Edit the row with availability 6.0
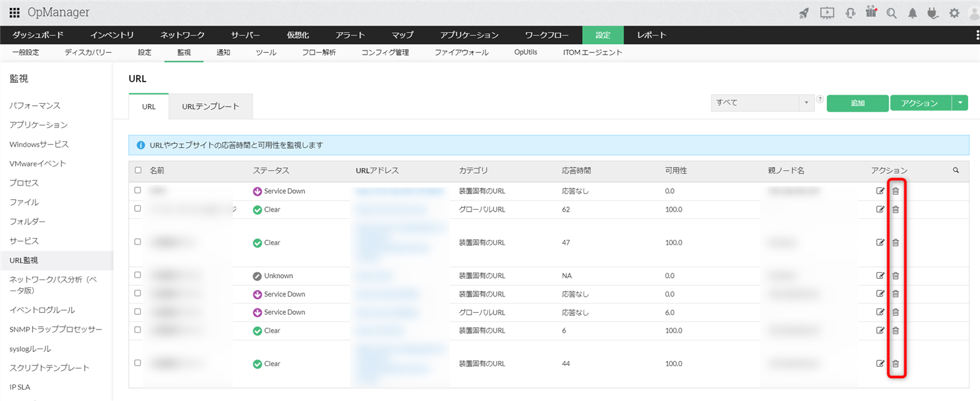The width and height of the screenshot is (980, 401). click(x=880, y=312)
